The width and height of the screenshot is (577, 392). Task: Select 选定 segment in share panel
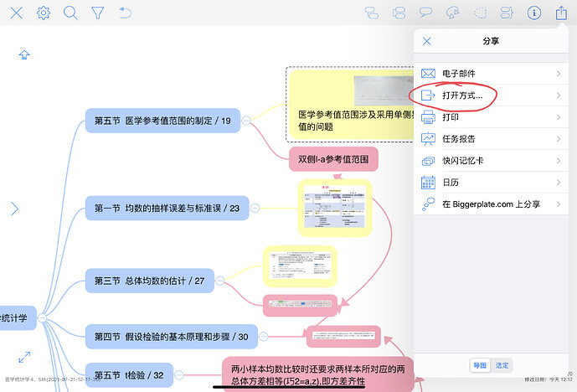tap(502, 365)
